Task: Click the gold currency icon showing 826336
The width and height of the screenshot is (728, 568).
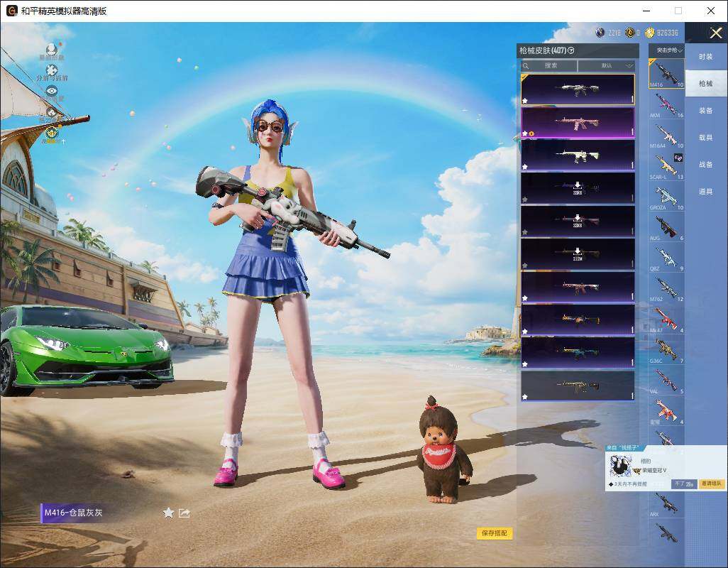Action: (x=649, y=33)
